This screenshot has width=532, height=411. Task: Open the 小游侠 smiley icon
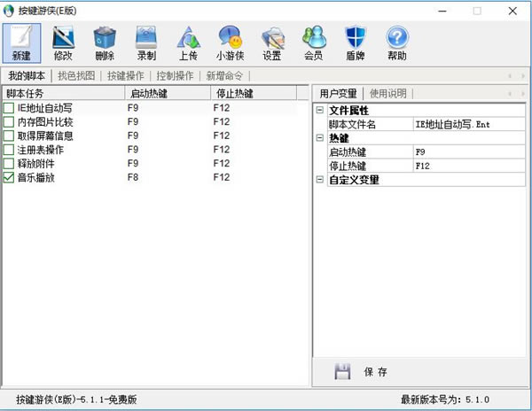click(230, 43)
